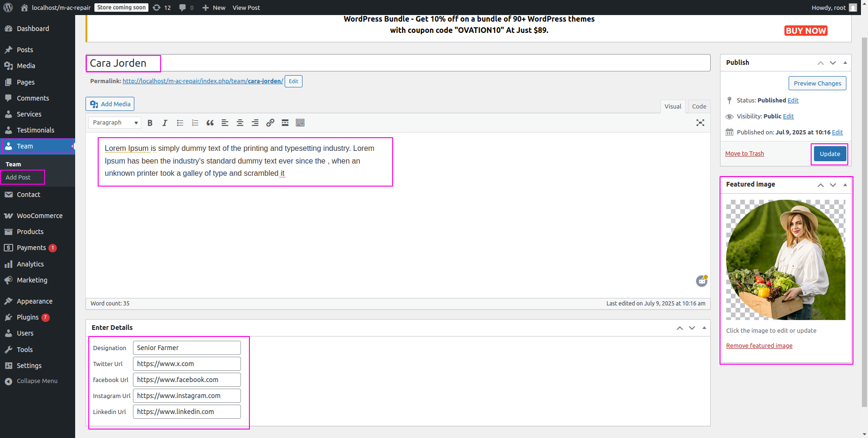Insert a bulleted list
Screen dimensions: 868x438
coord(180,123)
